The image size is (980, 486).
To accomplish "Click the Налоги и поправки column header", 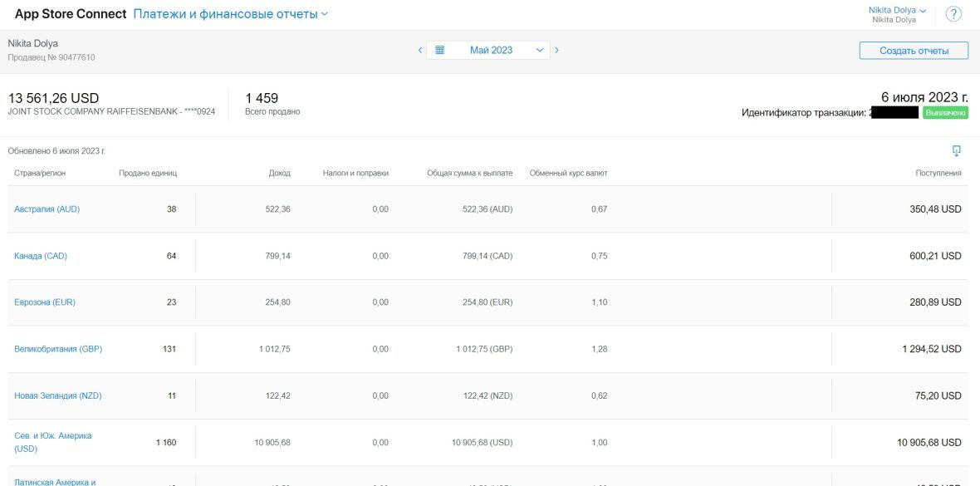I will pos(355,174).
